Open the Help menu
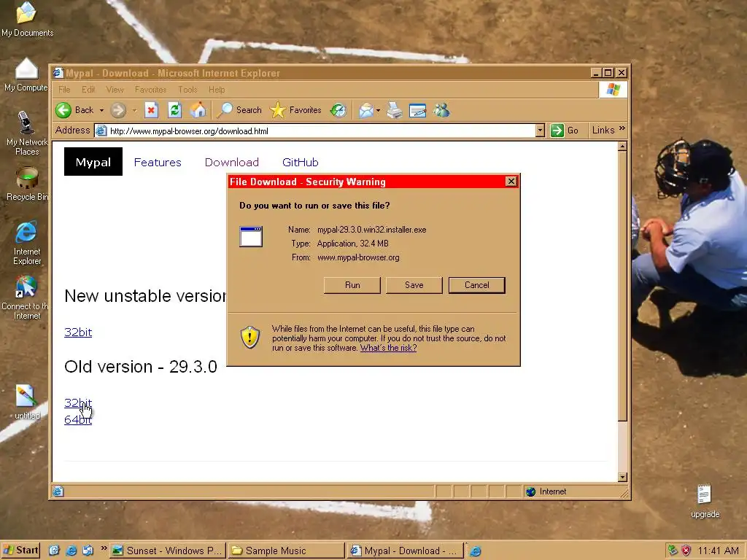The image size is (747, 560). (x=216, y=90)
